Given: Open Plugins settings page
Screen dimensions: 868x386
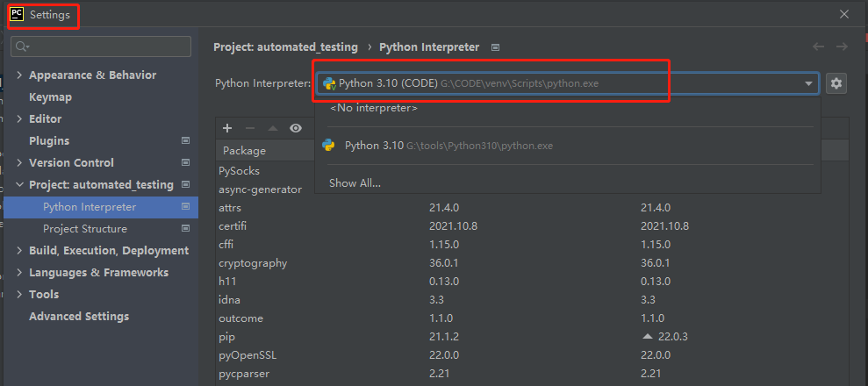Looking at the screenshot, I should (49, 141).
